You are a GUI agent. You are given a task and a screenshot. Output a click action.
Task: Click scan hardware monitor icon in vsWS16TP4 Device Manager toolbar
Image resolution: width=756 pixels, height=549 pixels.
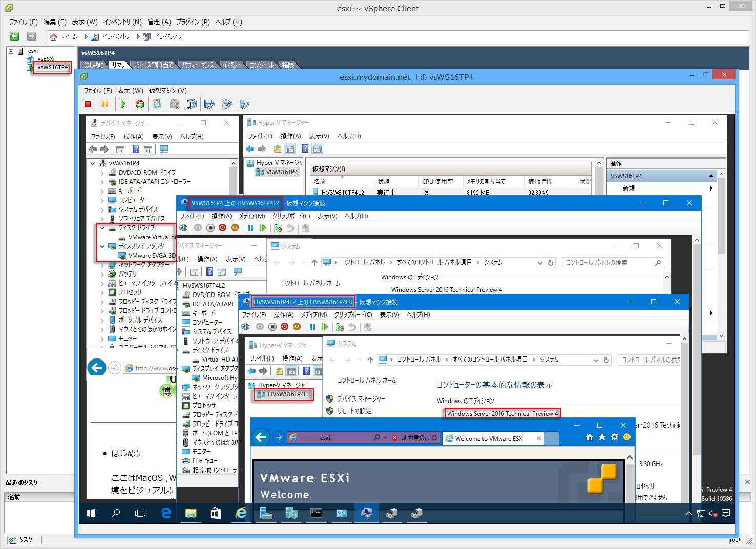(164, 149)
